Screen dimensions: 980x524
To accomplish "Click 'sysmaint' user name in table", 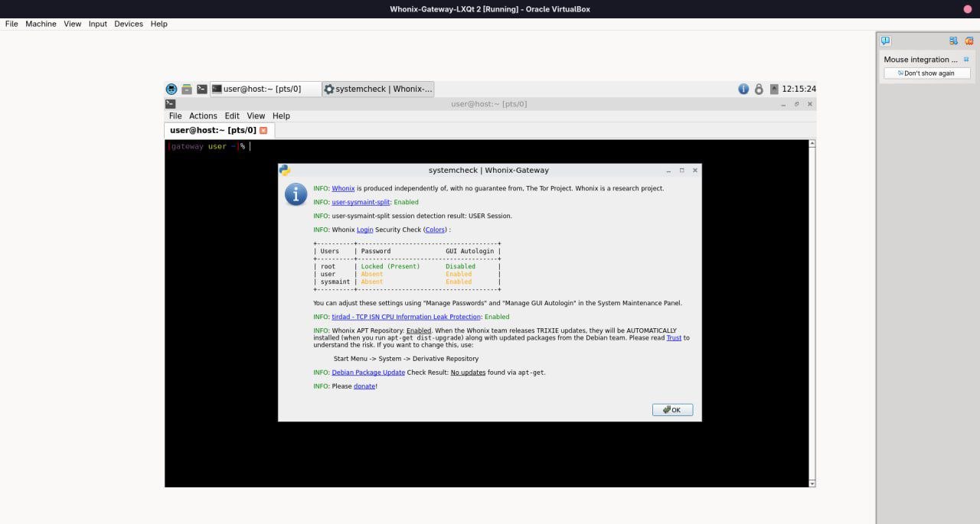I will 335,282.
